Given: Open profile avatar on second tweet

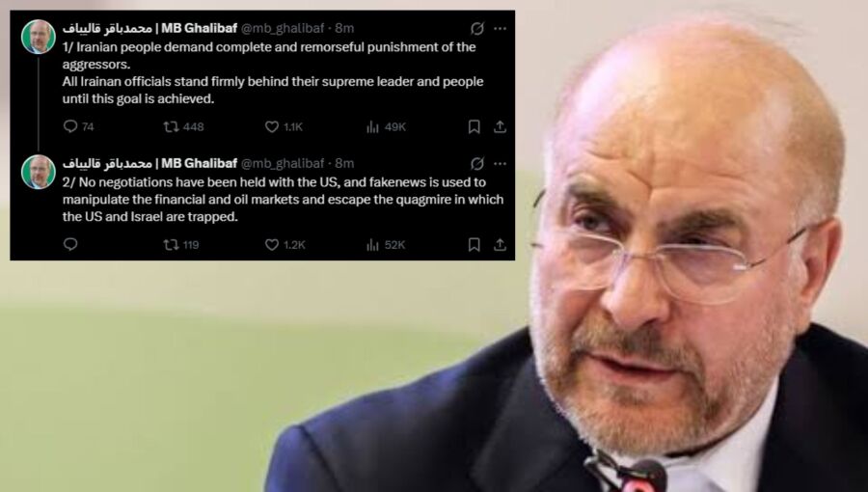Looking at the screenshot, I should 39,172.
